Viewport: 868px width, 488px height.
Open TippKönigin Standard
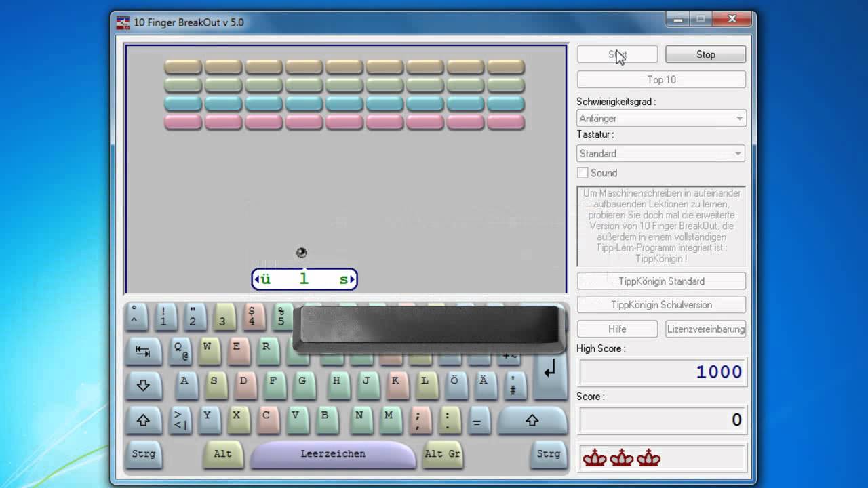[x=661, y=281]
